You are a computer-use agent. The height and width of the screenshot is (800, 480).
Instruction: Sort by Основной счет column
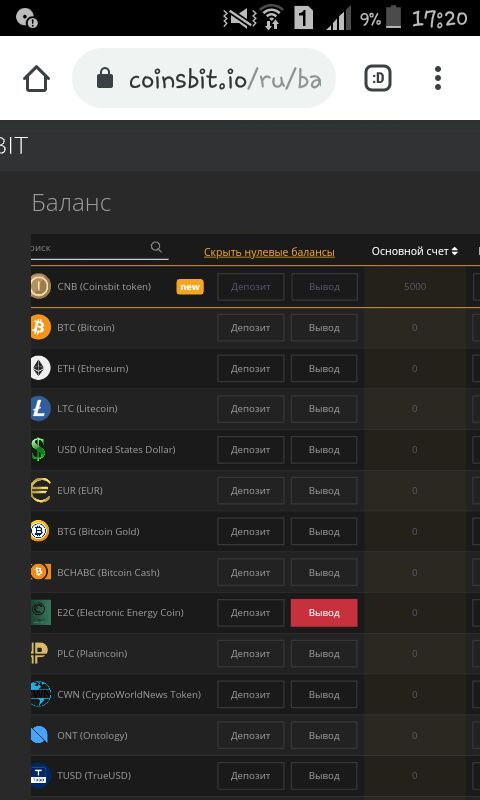tap(415, 251)
